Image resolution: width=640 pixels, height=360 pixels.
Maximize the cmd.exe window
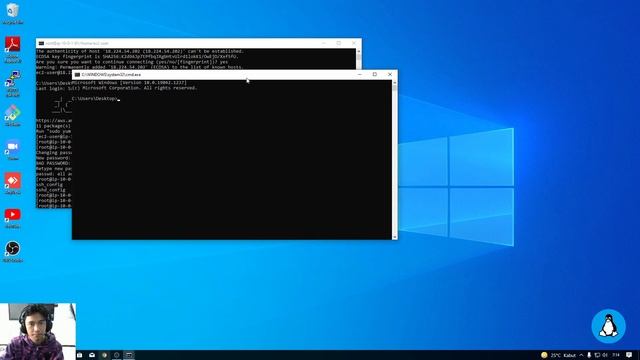coord(375,75)
